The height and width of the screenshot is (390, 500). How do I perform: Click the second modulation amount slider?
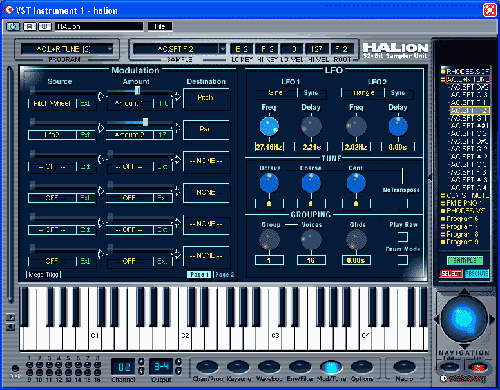[140, 122]
